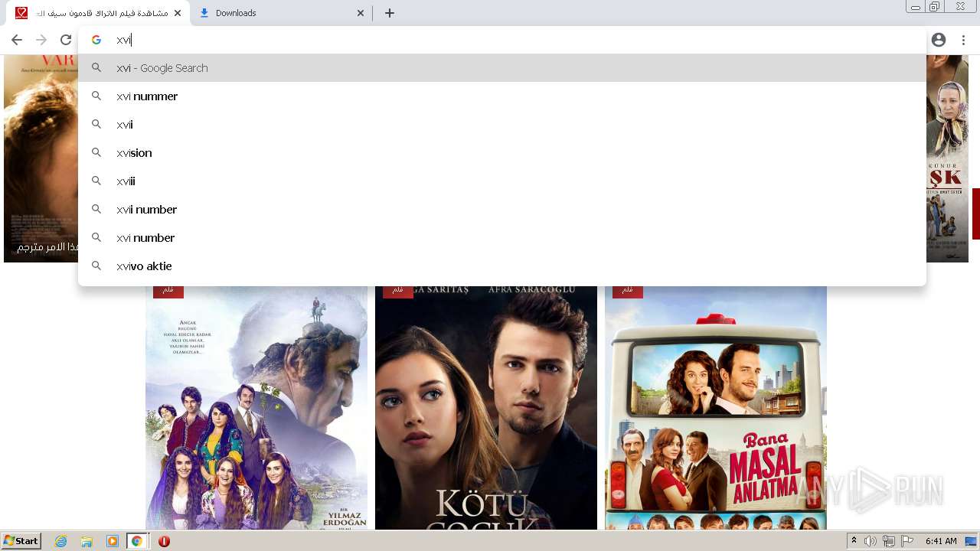Choose suggestion 'xvi - Google Search'
This screenshot has height=551, width=980.
tap(502, 68)
